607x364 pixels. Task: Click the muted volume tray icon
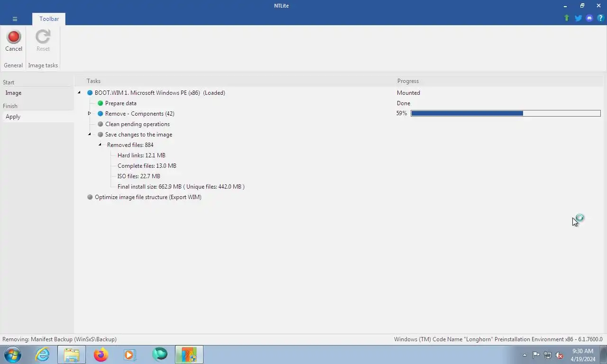click(560, 355)
